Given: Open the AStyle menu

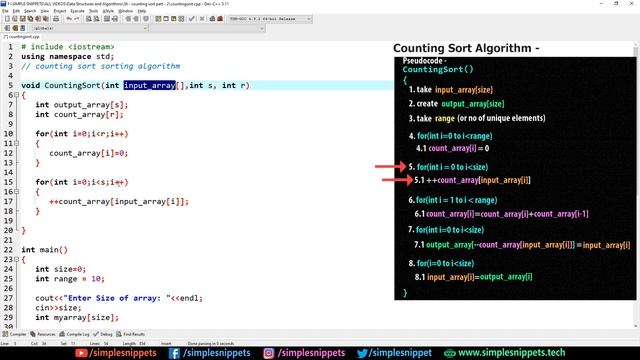Looking at the screenshot, I should pos(108,11).
